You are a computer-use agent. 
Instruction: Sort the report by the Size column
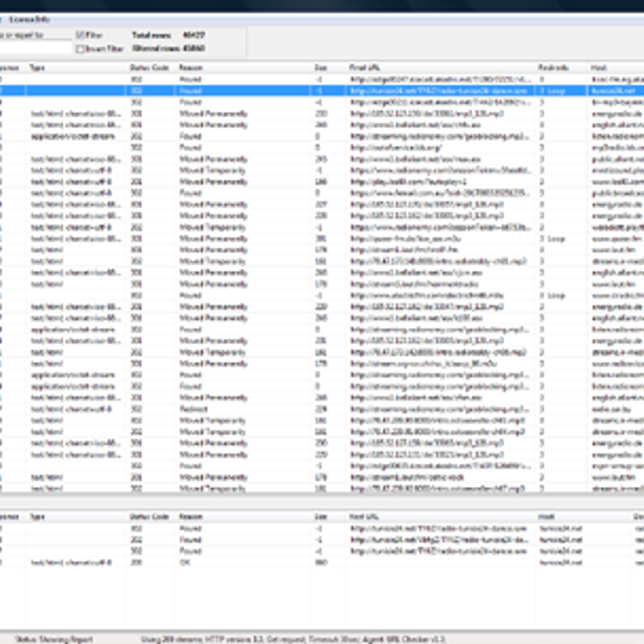pyautogui.click(x=320, y=68)
